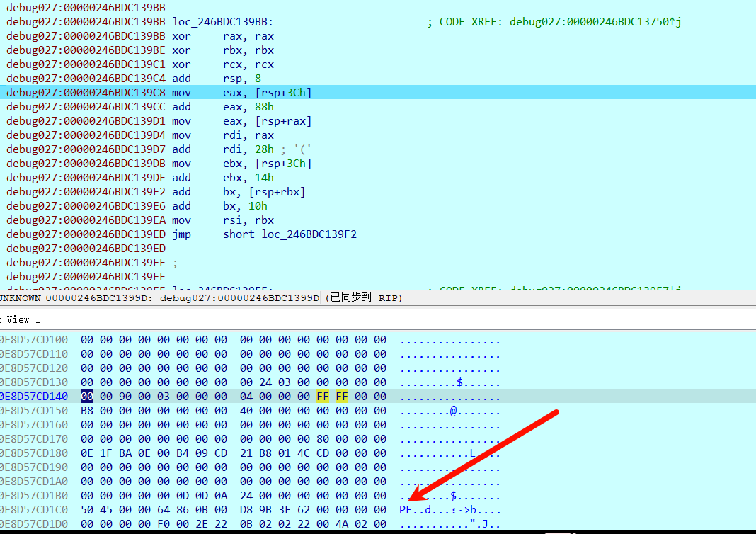Jump to loc_246BDC139F2 operand in jmp instruction
756x534 pixels.
[290, 234]
